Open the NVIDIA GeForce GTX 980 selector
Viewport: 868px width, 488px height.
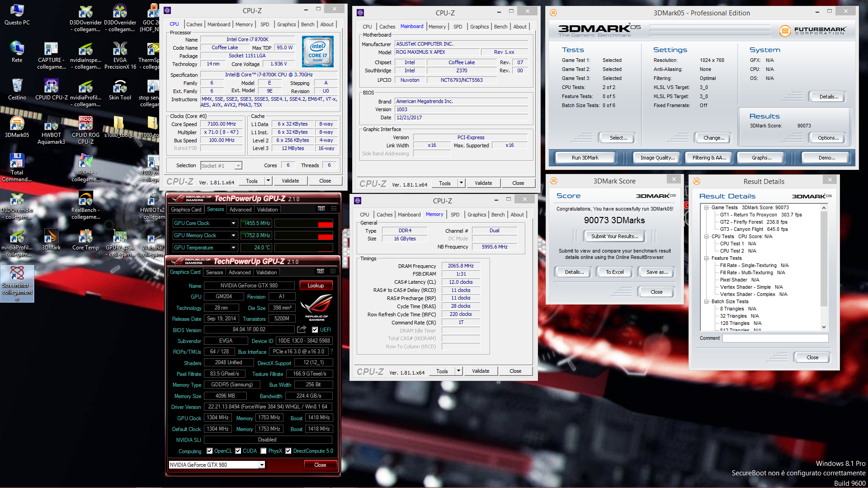tap(217, 465)
